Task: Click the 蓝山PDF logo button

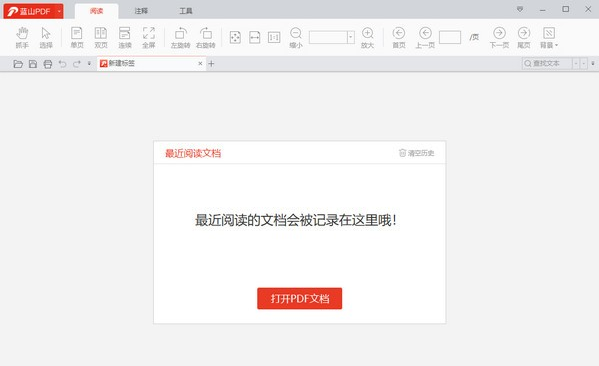Action: (29, 11)
